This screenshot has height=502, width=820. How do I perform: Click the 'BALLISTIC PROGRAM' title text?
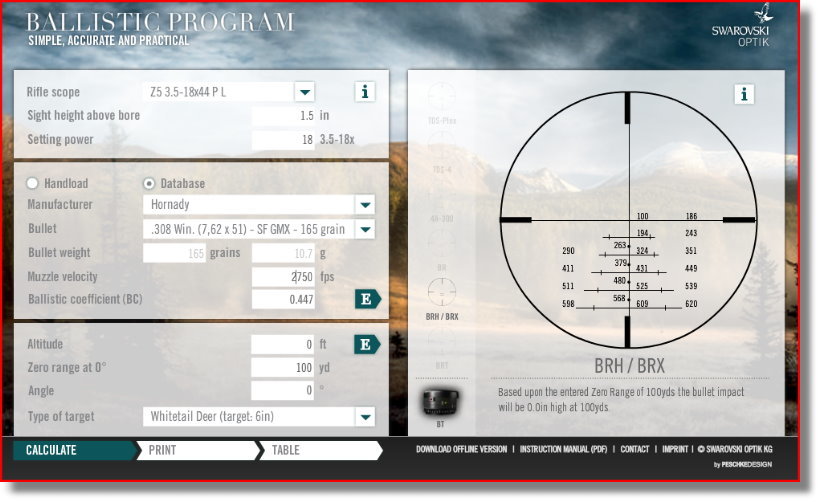click(160, 22)
